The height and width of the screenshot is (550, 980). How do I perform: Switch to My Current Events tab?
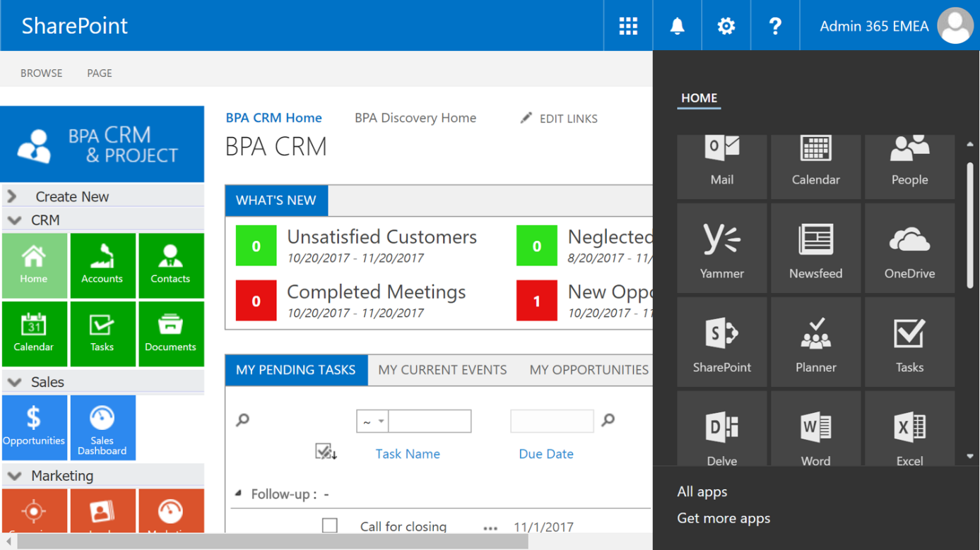[x=442, y=370]
